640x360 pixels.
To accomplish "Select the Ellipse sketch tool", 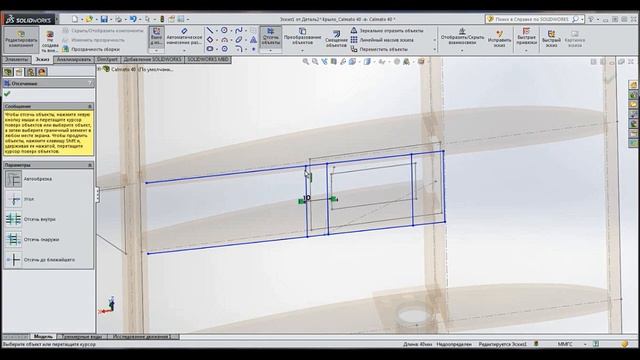I will coord(239,40).
